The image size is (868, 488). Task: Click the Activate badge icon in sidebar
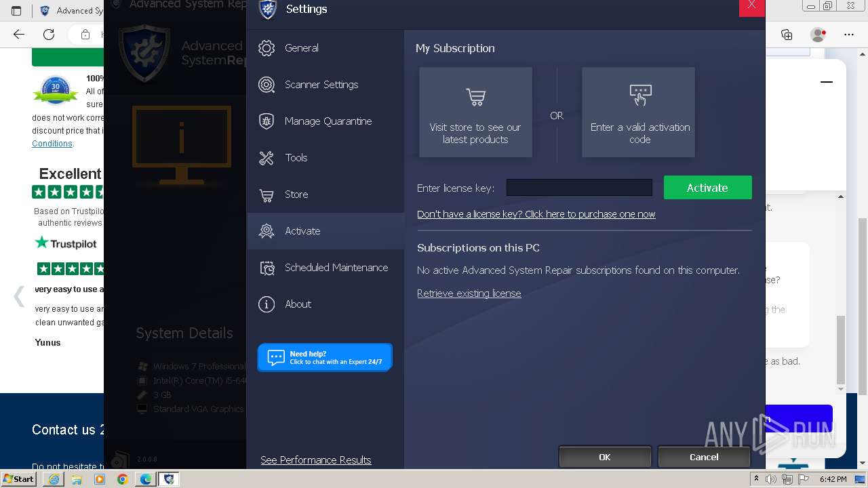pos(267,231)
